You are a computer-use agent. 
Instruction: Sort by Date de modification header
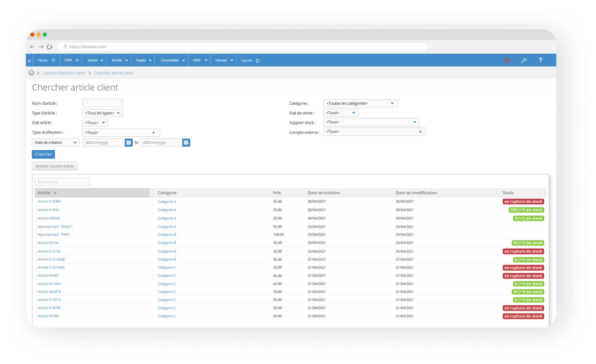point(416,193)
